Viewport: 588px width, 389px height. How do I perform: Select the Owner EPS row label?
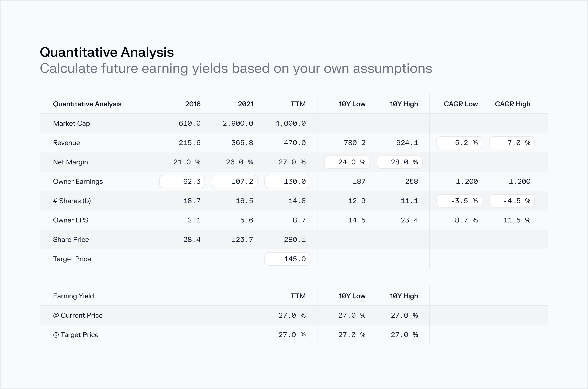click(71, 220)
